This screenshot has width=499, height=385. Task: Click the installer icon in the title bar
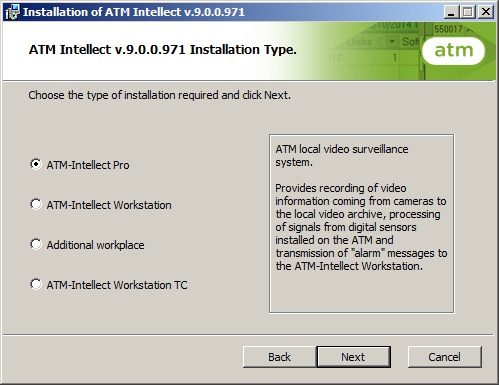12,12
